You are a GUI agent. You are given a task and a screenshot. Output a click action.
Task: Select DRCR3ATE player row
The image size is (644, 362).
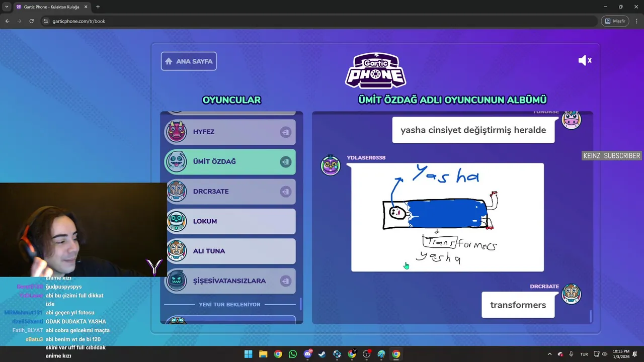[230, 191]
